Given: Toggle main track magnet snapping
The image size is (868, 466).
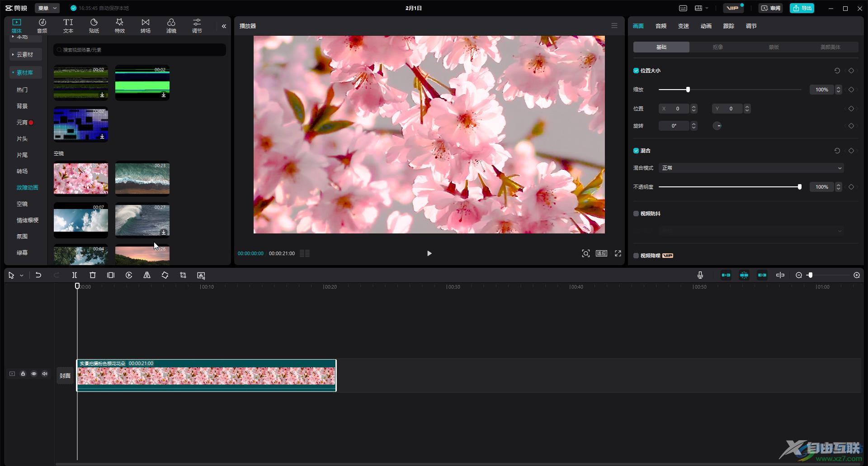Looking at the screenshot, I should (x=726, y=275).
